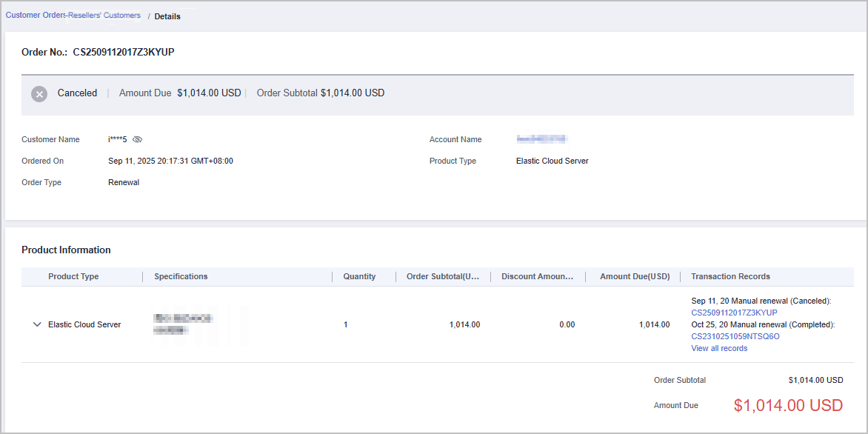The width and height of the screenshot is (868, 434).
Task: Open Customer Orders-Resellers' Customers breadcrumb
Action: click(73, 16)
